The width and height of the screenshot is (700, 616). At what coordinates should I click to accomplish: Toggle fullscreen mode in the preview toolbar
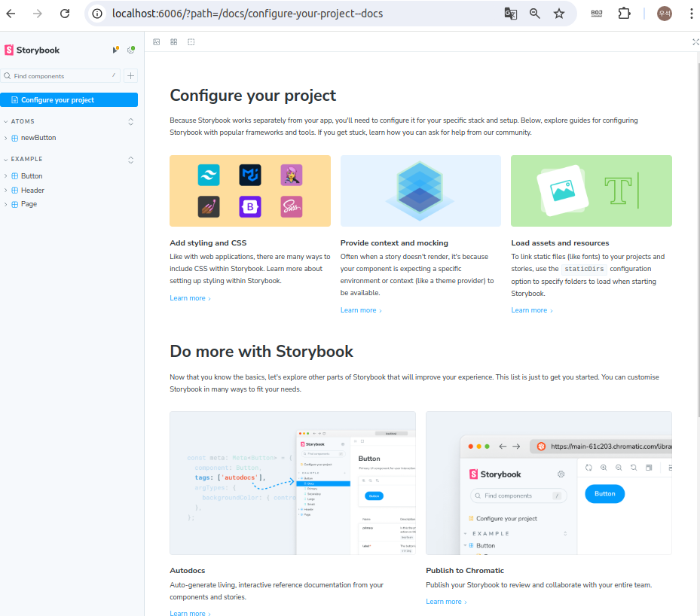point(695,42)
